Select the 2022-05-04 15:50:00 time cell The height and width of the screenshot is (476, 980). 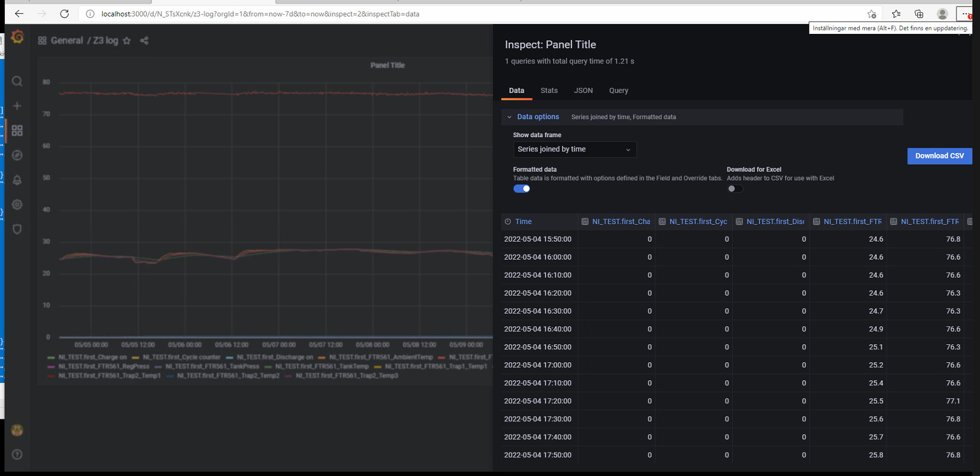pyautogui.click(x=538, y=239)
